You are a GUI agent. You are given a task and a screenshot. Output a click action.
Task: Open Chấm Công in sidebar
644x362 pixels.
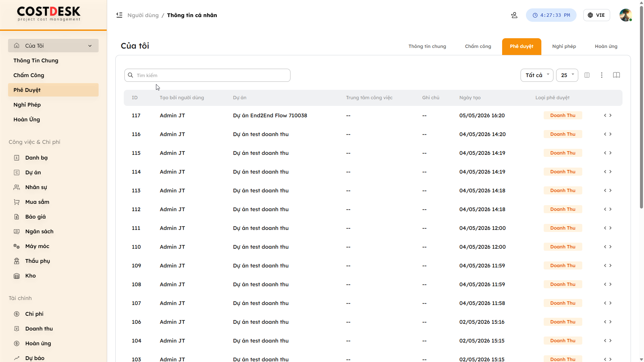pos(53,75)
